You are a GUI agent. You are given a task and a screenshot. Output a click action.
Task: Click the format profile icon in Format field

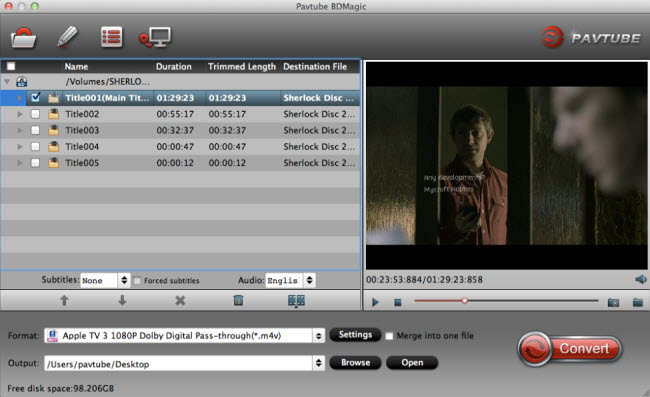tap(52, 336)
